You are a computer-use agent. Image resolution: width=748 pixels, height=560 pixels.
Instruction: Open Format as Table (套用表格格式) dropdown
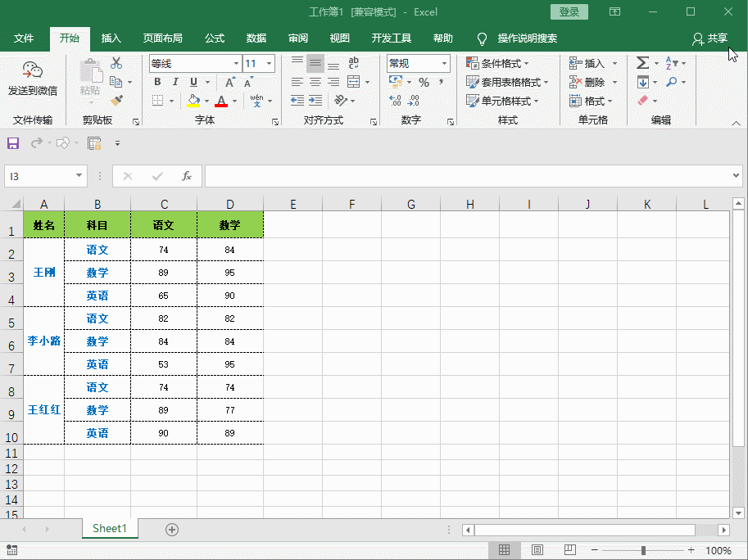(507, 82)
